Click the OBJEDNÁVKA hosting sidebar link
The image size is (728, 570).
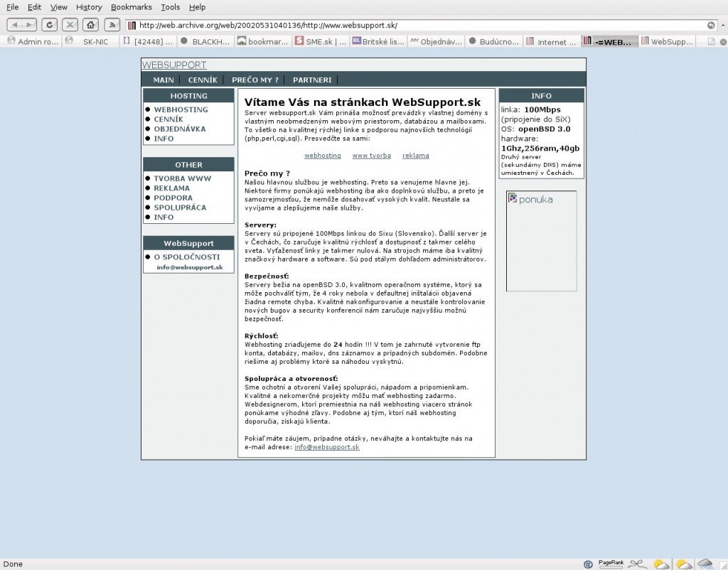[179, 129]
